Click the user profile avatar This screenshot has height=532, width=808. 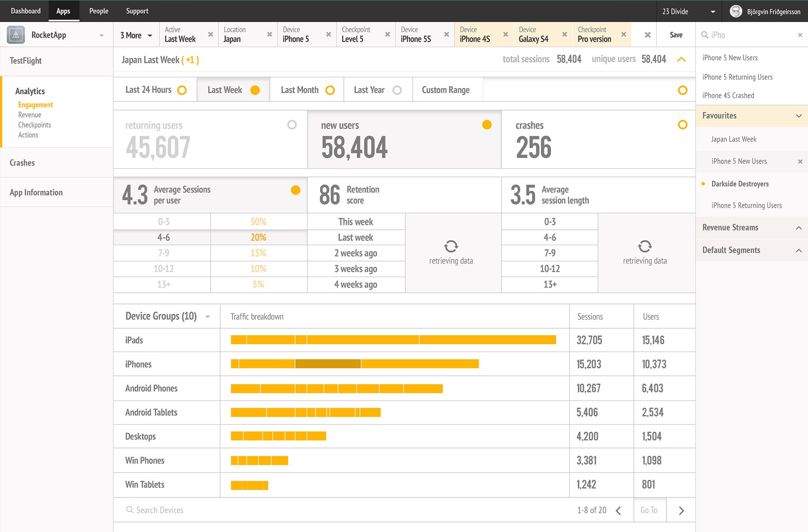point(736,11)
